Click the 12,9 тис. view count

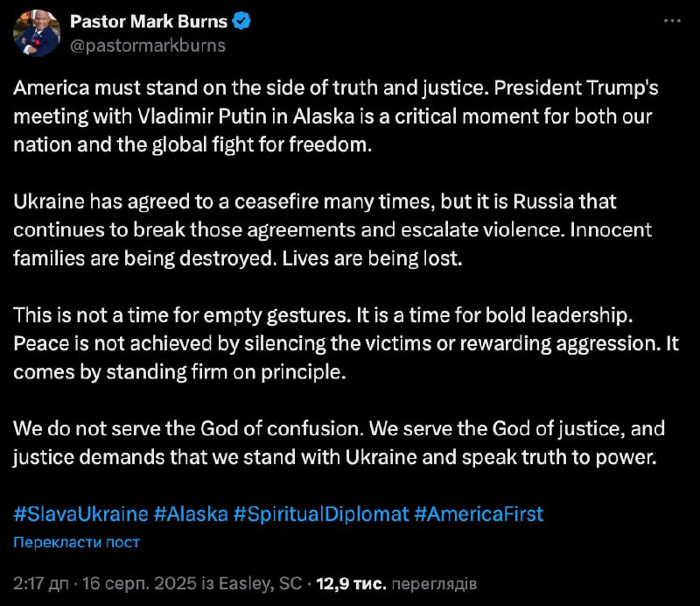pyautogui.click(x=352, y=582)
